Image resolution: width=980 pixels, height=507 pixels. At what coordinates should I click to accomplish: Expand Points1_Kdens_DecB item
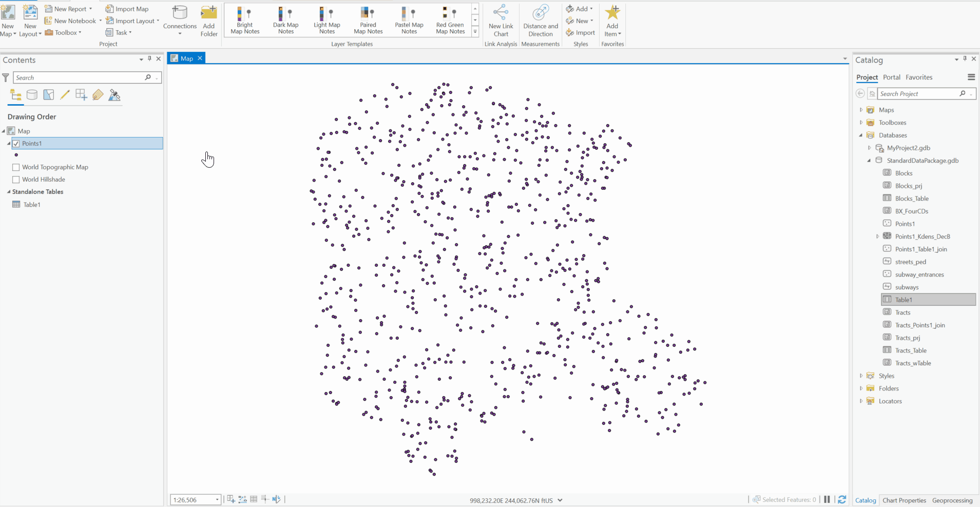878,237
